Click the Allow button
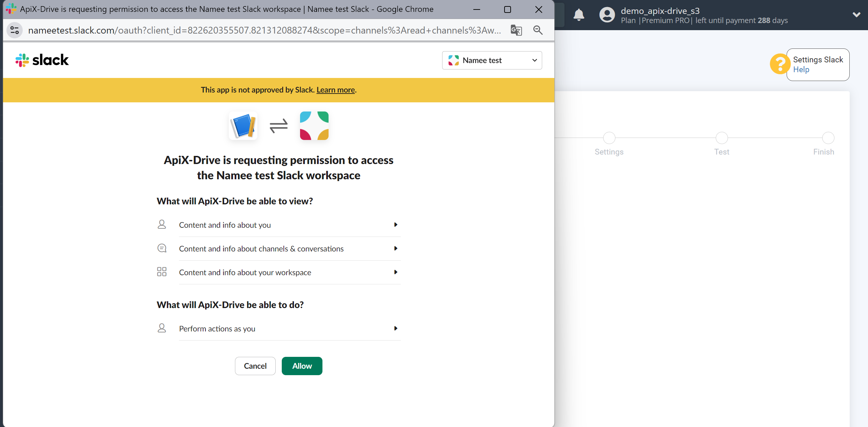 302,366
